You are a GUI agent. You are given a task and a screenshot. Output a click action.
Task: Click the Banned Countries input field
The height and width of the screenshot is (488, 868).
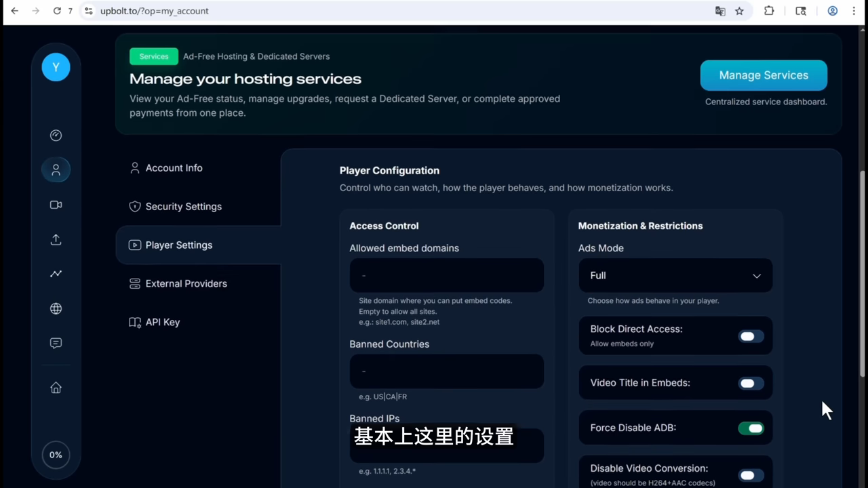(446, 371)
